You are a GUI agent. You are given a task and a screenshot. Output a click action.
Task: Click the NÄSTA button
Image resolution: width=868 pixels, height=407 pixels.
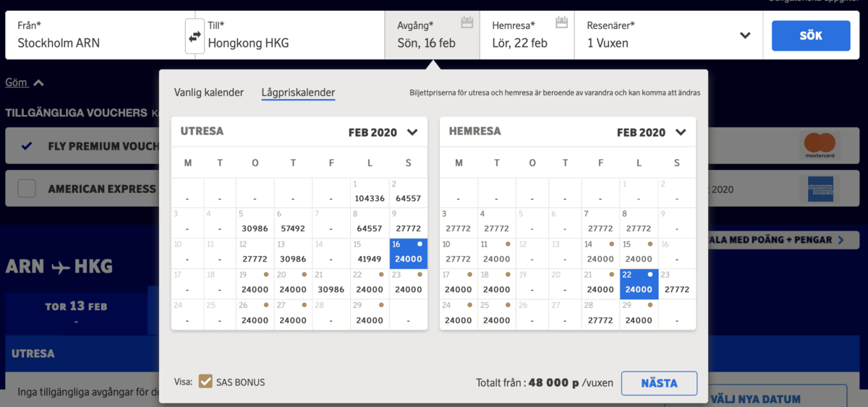pyautogui.click(x=659, y=383)
